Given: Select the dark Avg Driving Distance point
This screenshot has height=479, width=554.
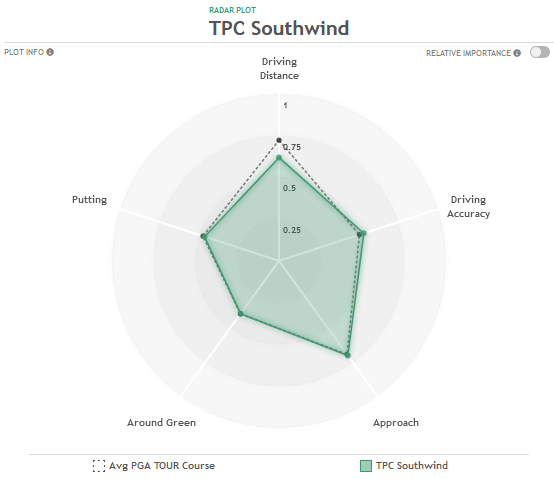Looking at the screenshot, I should tap(279, 140).
